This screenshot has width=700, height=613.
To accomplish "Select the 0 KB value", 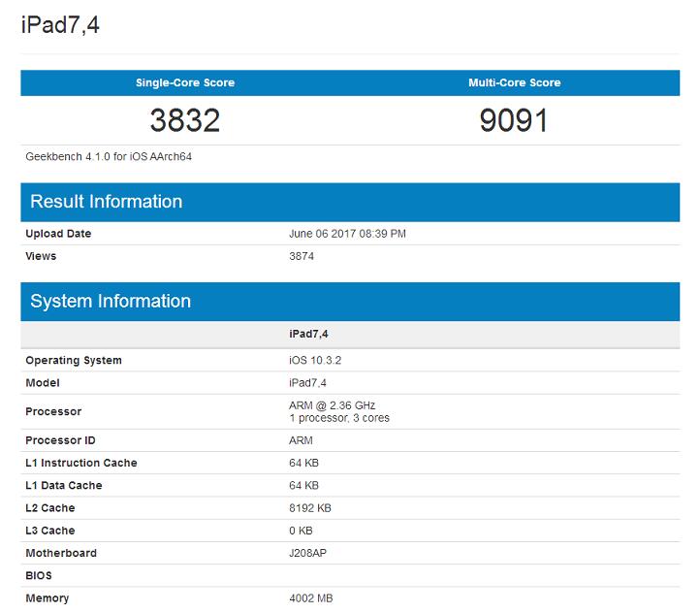I will [301, 531].
